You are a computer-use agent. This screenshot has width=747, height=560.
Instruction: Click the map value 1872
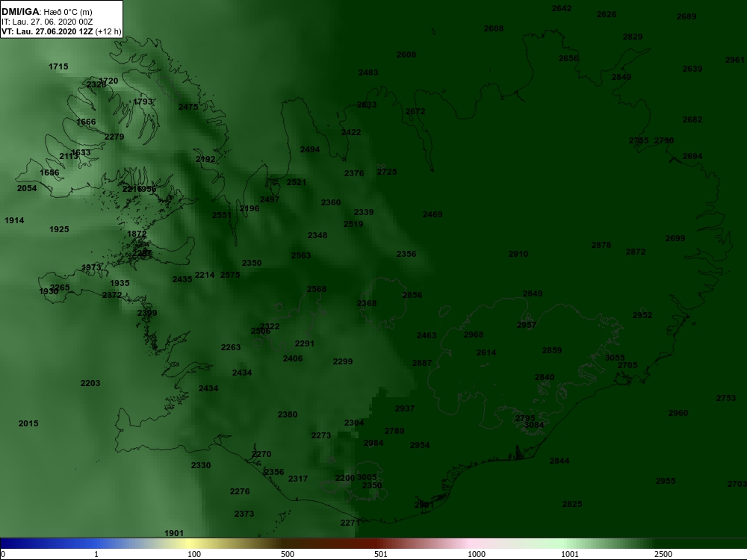pos(137,234)
